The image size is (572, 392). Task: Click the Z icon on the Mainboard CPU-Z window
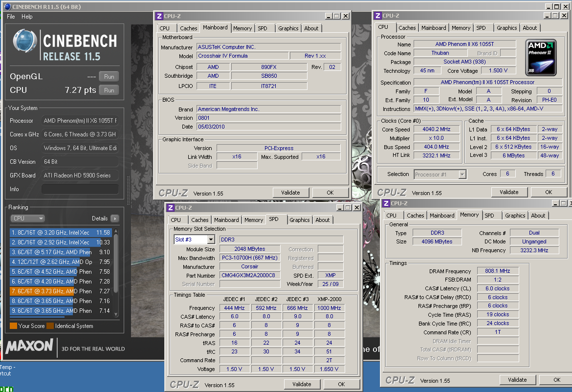point(159,16)
